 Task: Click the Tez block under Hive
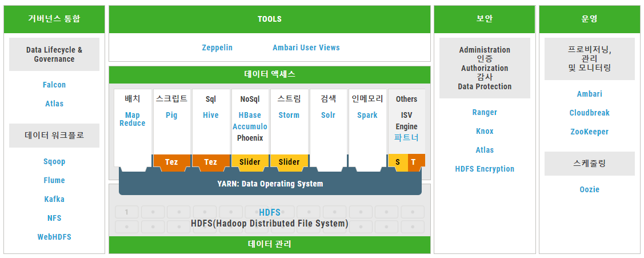click(211, 162)
